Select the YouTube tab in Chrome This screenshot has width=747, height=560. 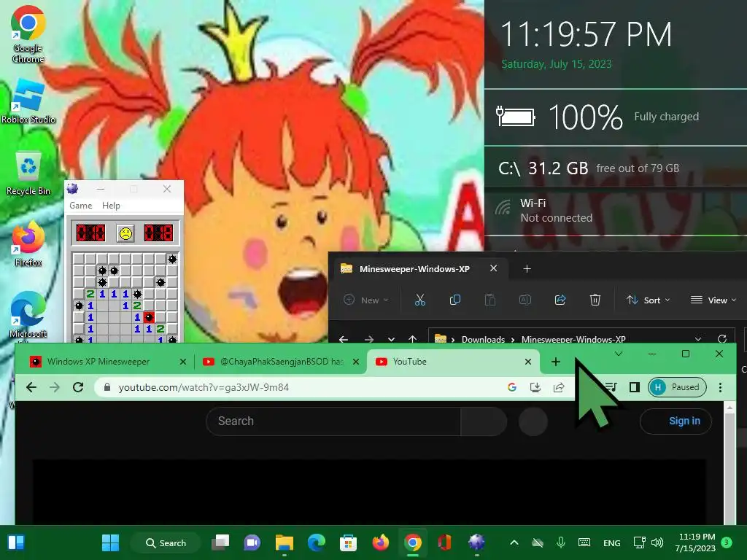coord(453,362)
